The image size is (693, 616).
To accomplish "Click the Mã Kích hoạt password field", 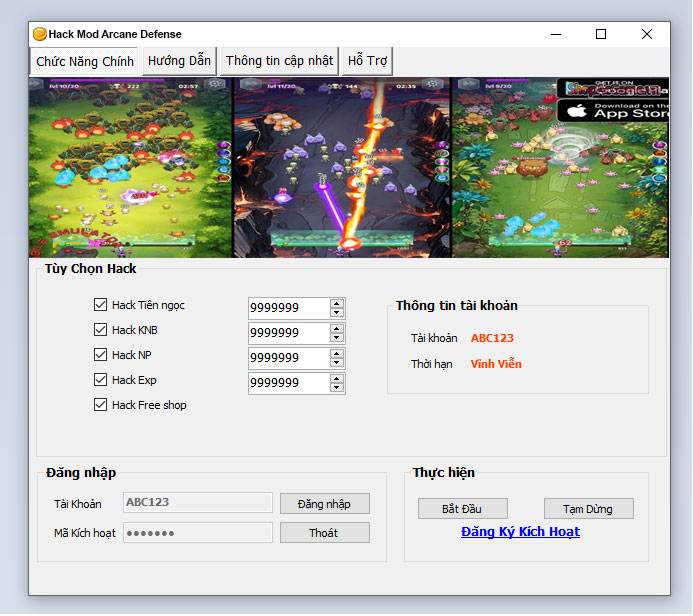I will tap(198, 533).
